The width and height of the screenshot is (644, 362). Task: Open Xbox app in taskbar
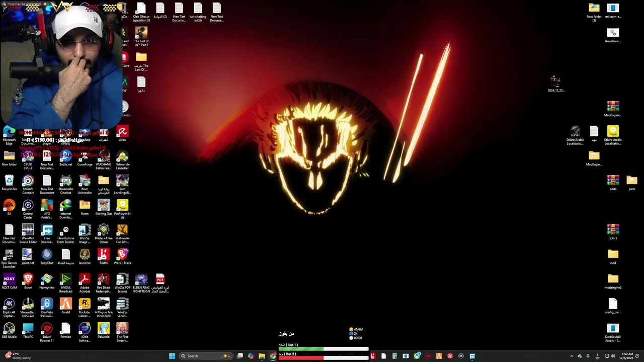(417, 356)
